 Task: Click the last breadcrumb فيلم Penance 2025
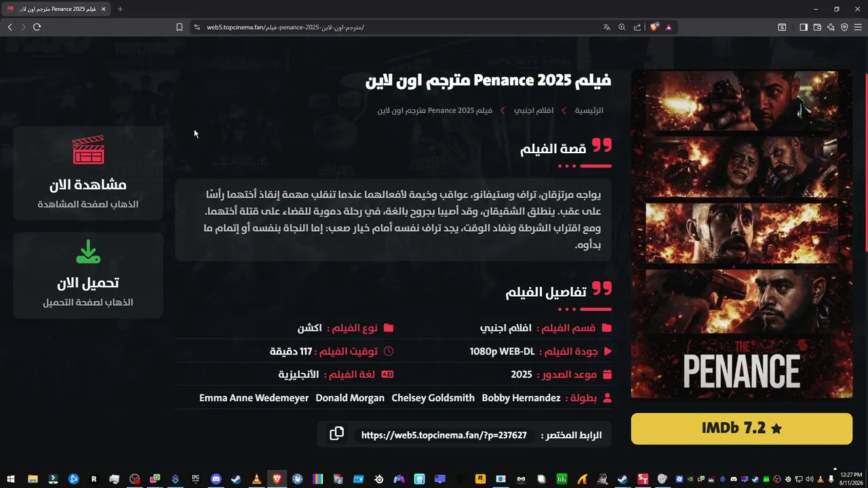point(435,110)
